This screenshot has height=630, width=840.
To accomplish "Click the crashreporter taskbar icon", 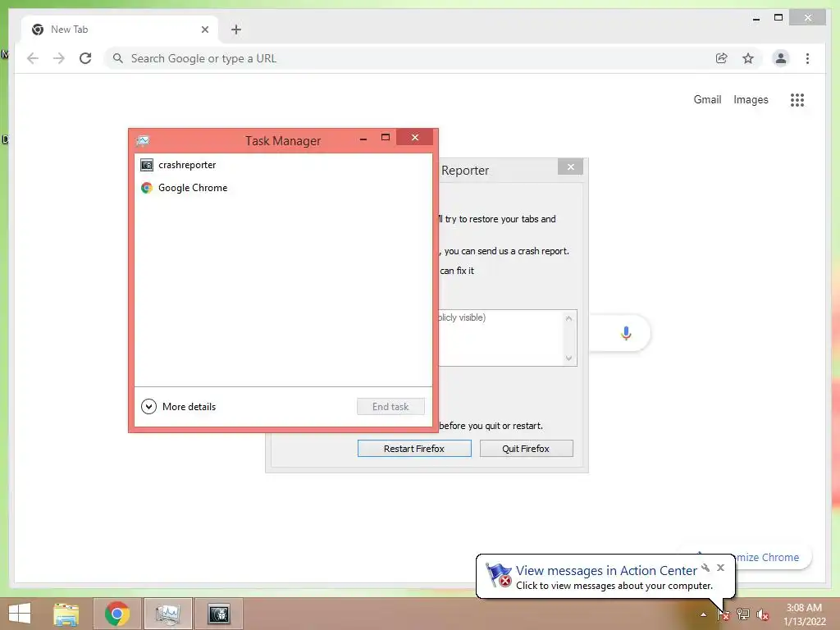I will pyautogui.click(x=218, y=614).
